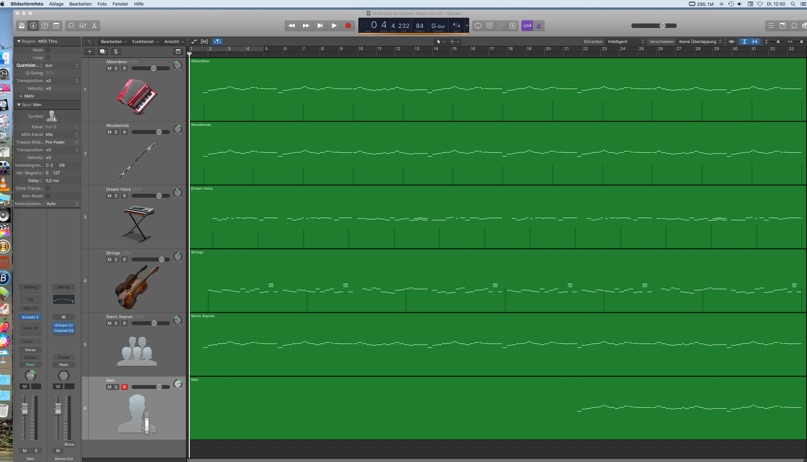Open Smart Controls dial icon
807x462 pixels.
point(71,25)
